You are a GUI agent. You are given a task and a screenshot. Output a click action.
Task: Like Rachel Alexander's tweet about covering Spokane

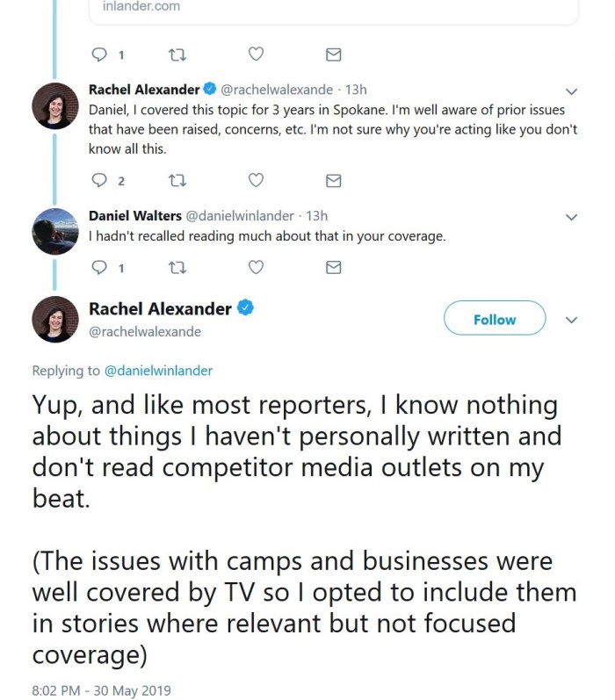click(x=256, y=180)
